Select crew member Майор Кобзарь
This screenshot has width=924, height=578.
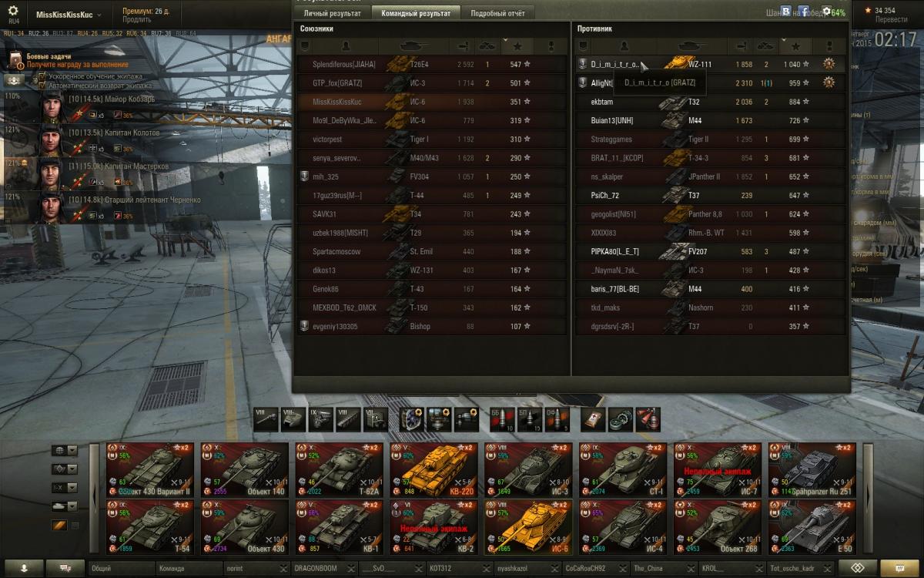[x=100, y=107]
